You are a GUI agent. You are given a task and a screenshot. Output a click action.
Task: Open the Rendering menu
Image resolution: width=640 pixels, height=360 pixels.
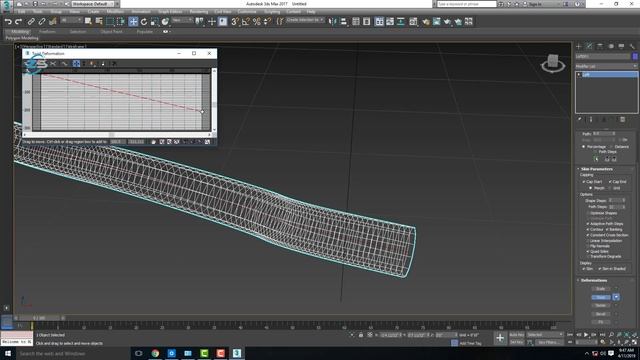199,12
